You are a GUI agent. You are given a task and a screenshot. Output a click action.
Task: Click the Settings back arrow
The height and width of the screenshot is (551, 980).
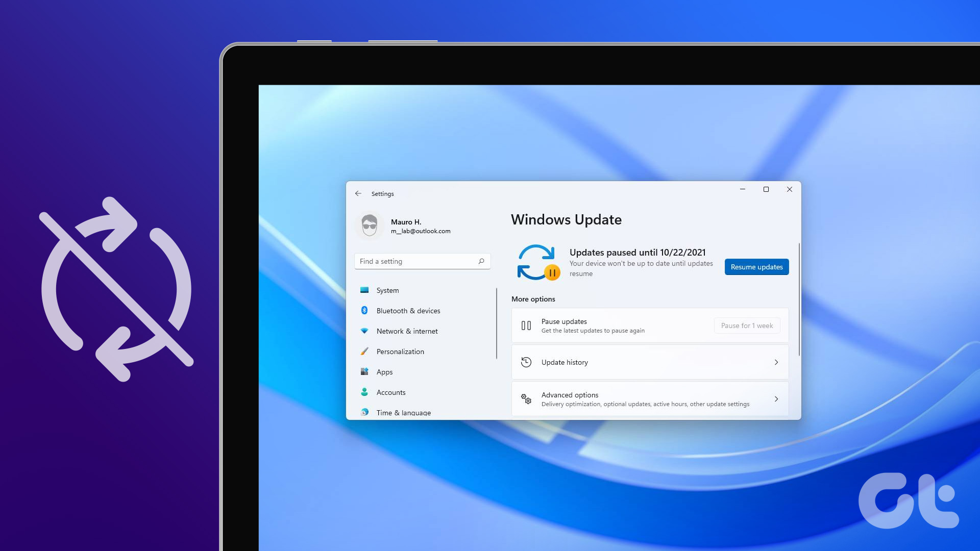click(358, 194)
